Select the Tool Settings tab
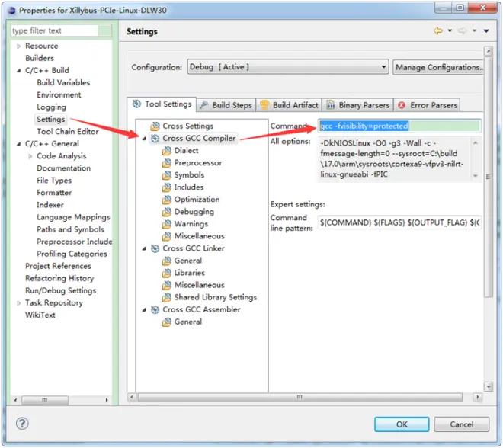 click(x=162, y=104)
